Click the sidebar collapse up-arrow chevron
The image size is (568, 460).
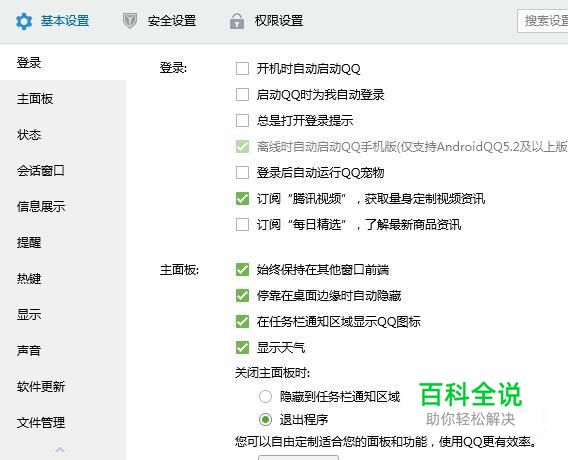pyautogui.click(x=60, y=450)
